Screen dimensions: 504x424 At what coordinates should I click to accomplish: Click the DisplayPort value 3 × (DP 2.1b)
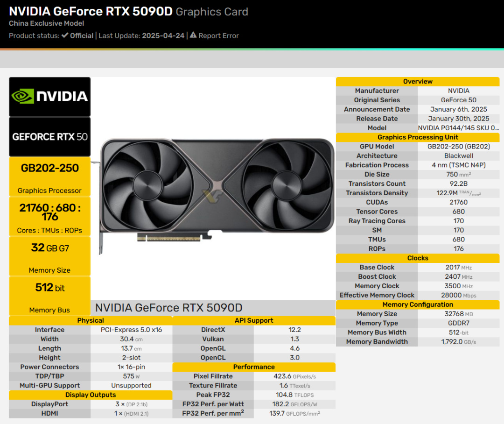pos(132,404)
